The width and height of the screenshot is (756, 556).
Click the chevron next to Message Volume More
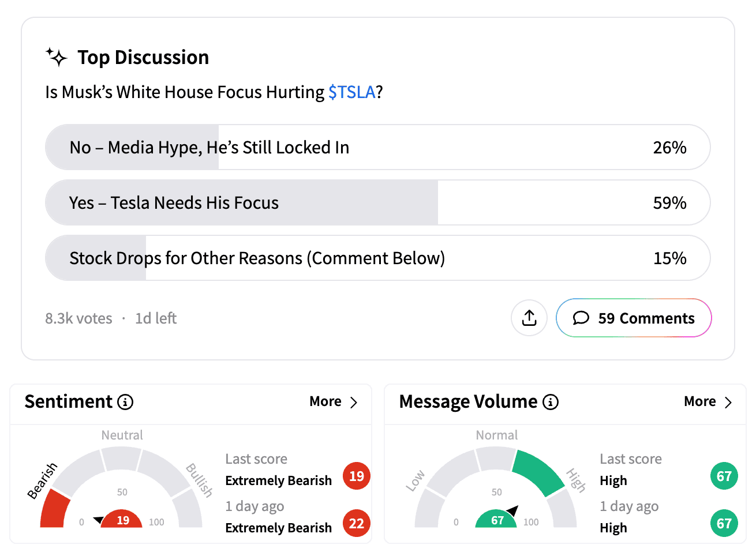tap(728, 402)
